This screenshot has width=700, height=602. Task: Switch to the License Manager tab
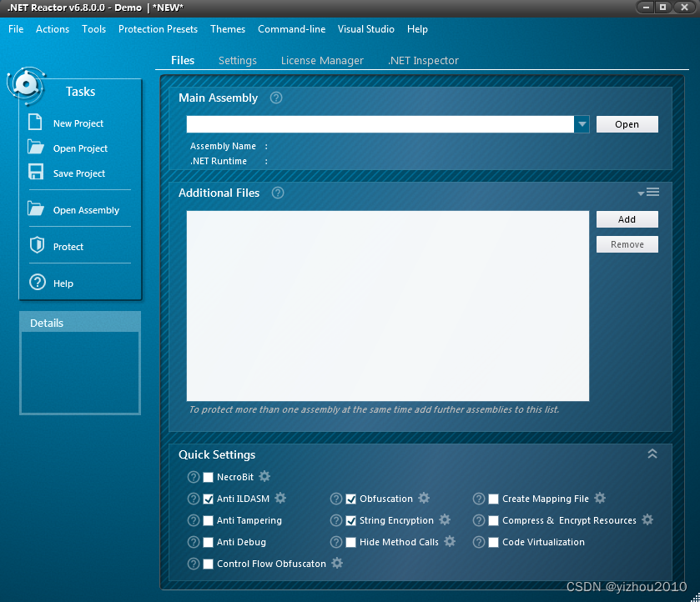(322, 60)
